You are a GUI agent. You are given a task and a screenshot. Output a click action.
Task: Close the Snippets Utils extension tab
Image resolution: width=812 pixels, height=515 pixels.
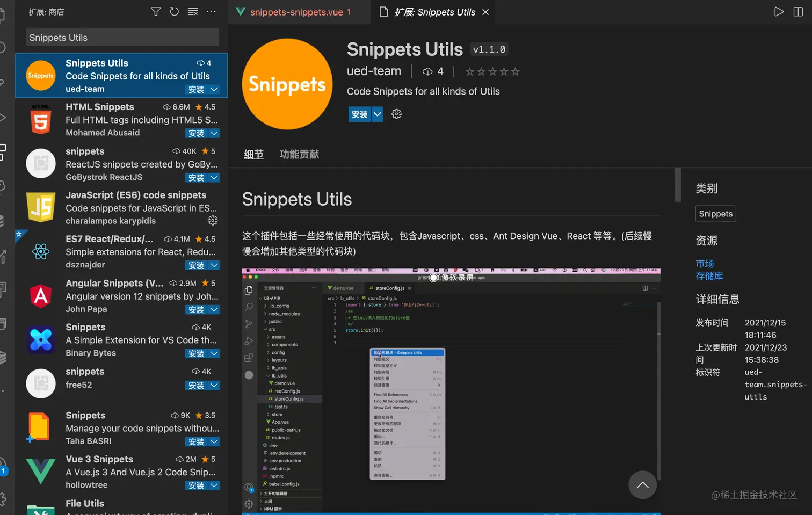click(x=485, y=12)
